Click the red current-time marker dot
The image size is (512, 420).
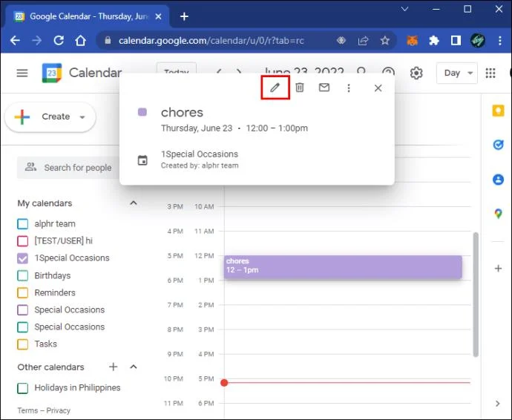[x=224, y=382]
